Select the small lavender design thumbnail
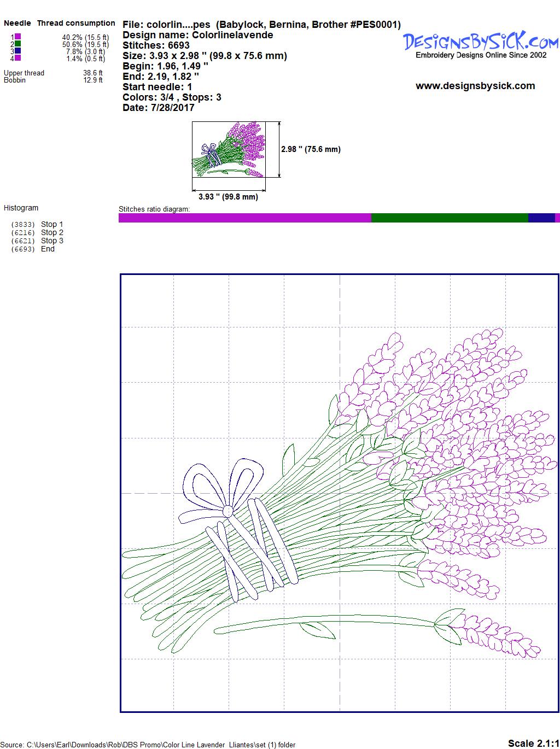The width and height of the screenshot is (560, 749). tap(229, 149)
